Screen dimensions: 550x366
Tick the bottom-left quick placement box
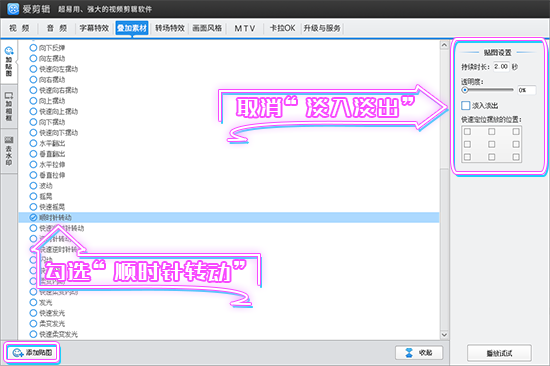coord(467,157)
